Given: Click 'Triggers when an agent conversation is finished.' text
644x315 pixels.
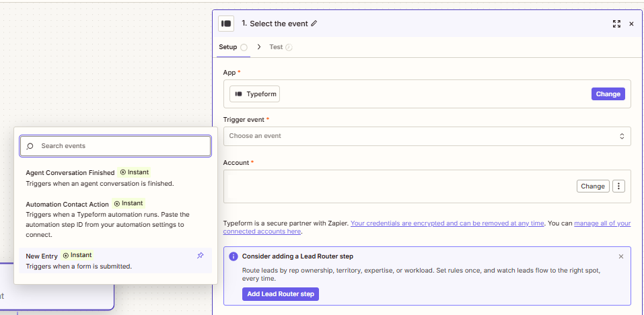Looking at the screenshot, I should tap(100, 184).
